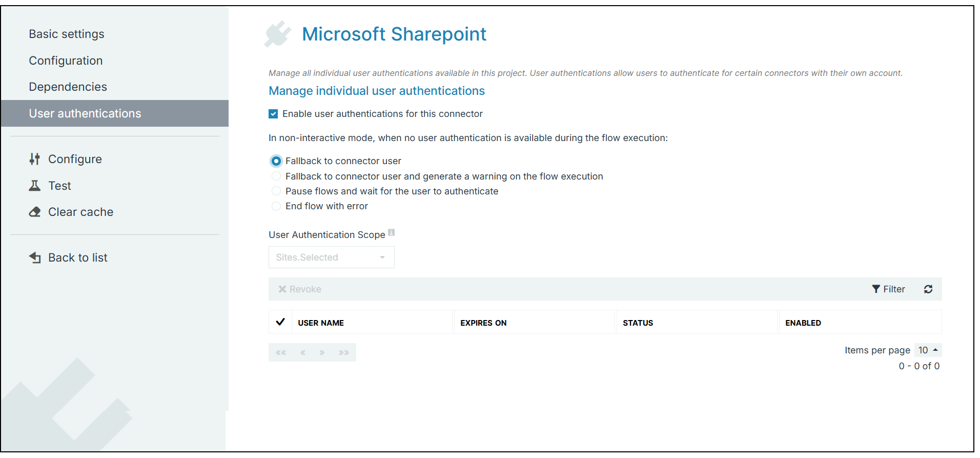This screenshot has width=980, height=458.
Task: Toggle the select-all checkmark in table header
Action: pos(280,322)
